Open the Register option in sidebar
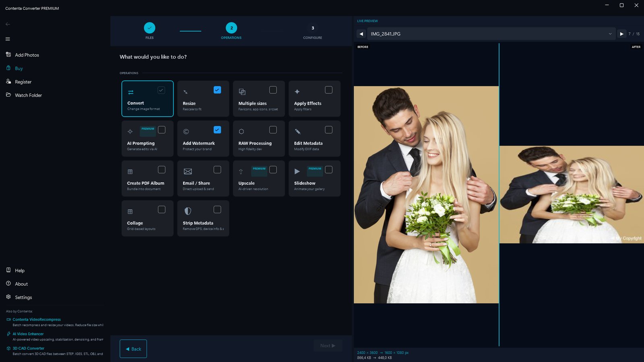Screen dimensions: 644x362 click(x=23, y=82)
